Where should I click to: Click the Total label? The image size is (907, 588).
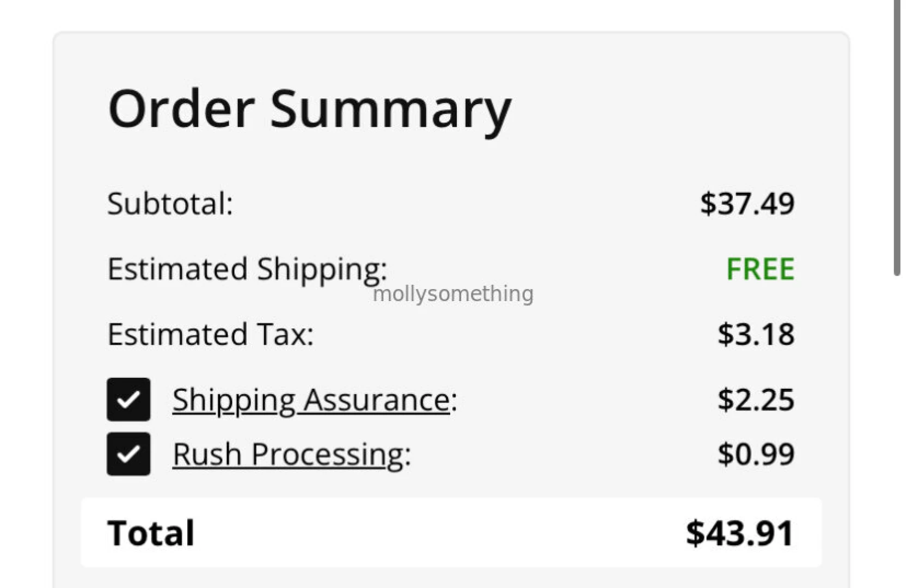[151, 533]
